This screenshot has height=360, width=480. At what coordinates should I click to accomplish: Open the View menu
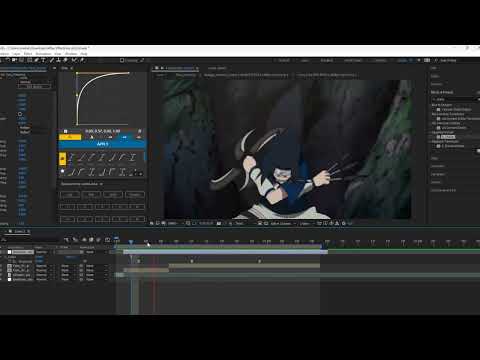tap(58, 54)
